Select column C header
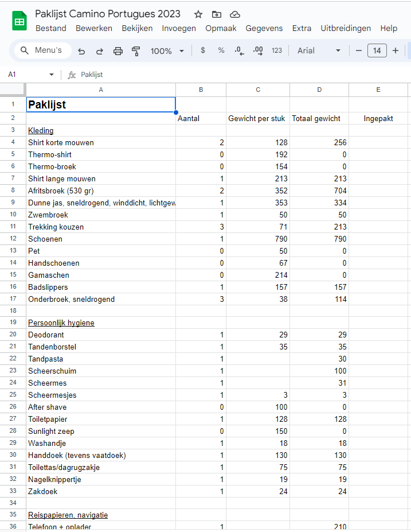 click(258, 90)
